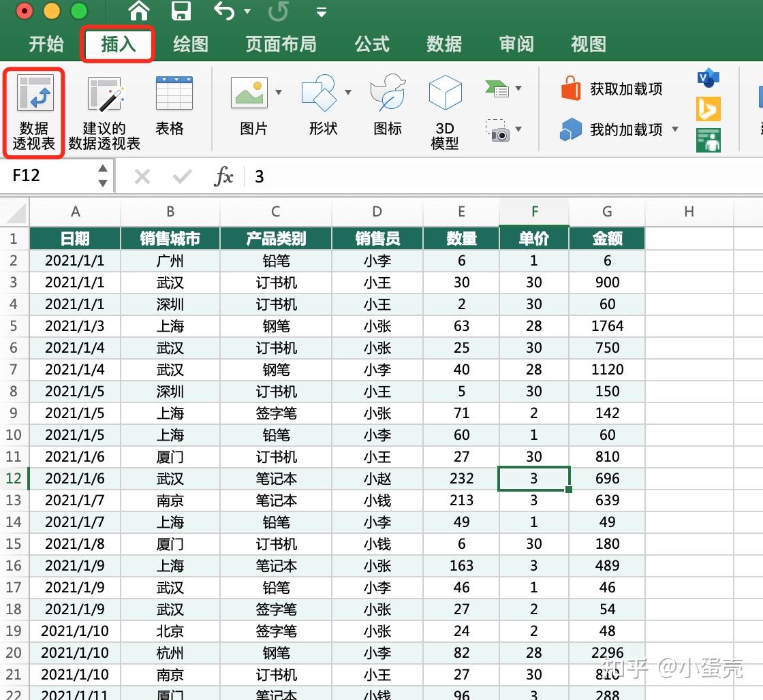Insert a 形状 shape
Screen dimensions: 763x700
pyautogui.click(x=320, y=106)
